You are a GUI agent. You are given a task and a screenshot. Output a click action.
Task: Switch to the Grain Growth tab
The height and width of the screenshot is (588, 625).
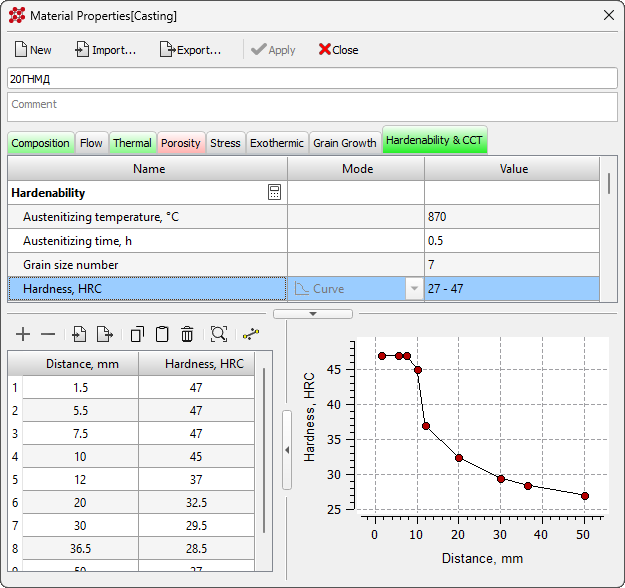coord(345,143)
